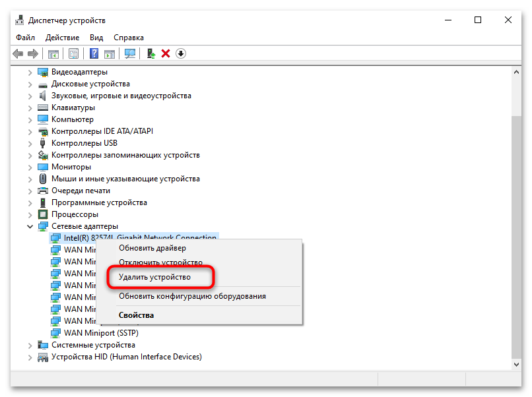Expand the Системные устройства category
The height and width of the screenshot is (397, 532).
30,344
